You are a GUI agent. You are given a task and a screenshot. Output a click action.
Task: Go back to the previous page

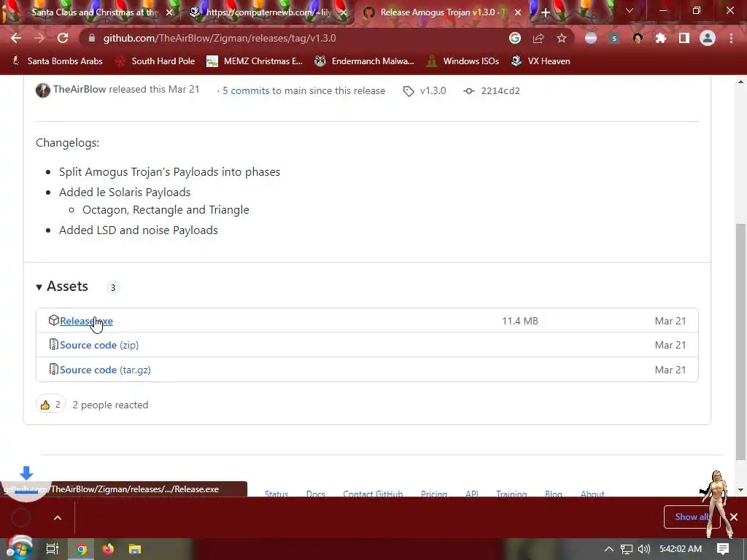16,38
